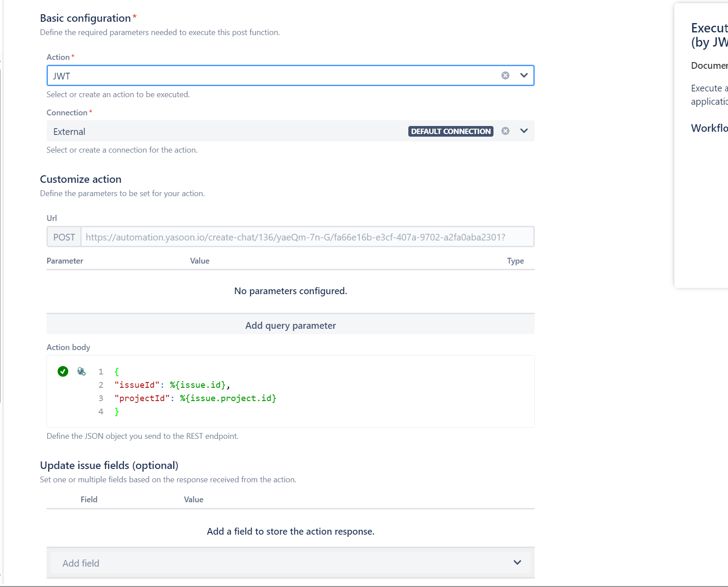The height and width of the screenshot is (587, 728).
Task: Select the External connection text
Action: (x=69, y=132)
